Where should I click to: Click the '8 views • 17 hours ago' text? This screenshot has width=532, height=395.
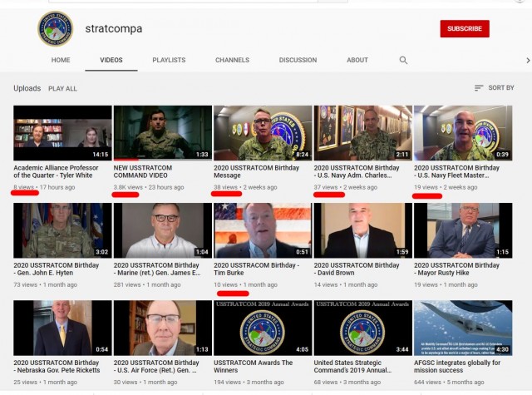[x=44, y=187]
